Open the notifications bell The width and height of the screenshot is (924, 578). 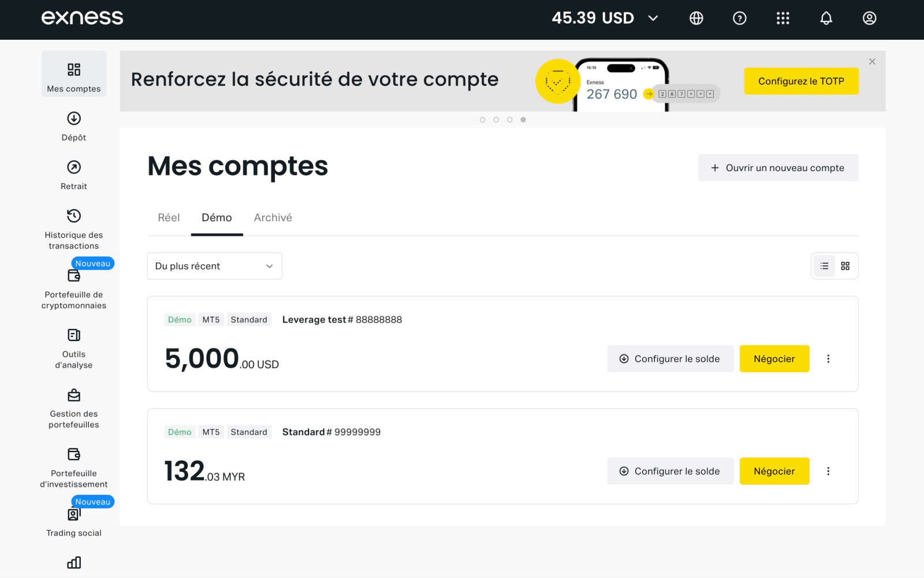pos(826,18)
